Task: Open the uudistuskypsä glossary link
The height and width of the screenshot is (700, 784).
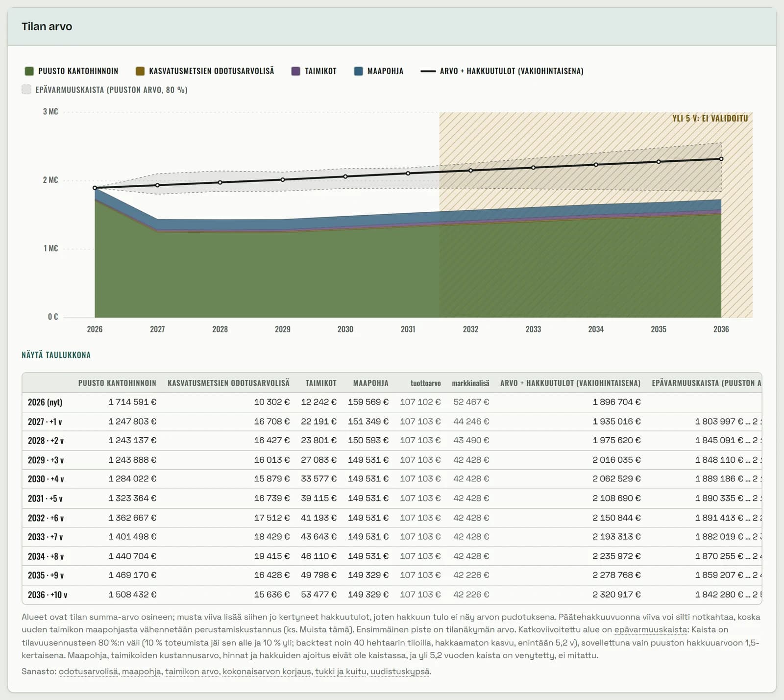Action: click(400, 672)
